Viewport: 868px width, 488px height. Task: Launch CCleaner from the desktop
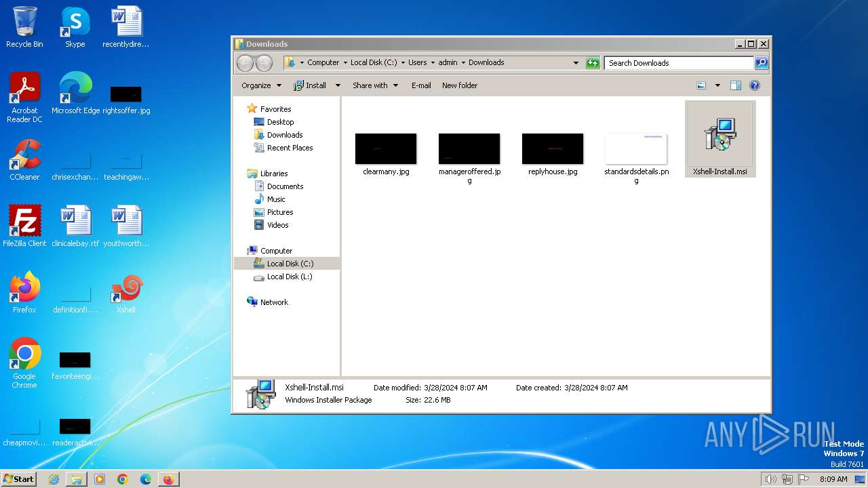coord(24,160)
